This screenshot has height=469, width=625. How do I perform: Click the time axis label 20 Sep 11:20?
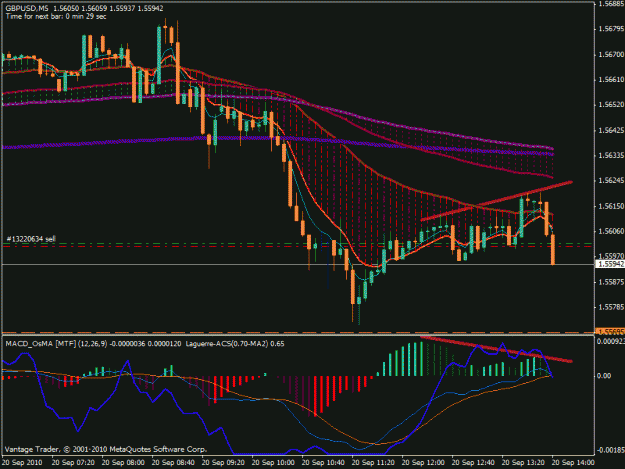373,463
